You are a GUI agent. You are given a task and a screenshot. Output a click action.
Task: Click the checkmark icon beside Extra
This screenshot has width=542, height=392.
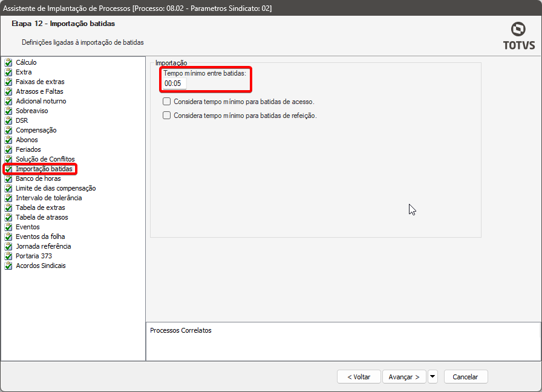point(8,72)
